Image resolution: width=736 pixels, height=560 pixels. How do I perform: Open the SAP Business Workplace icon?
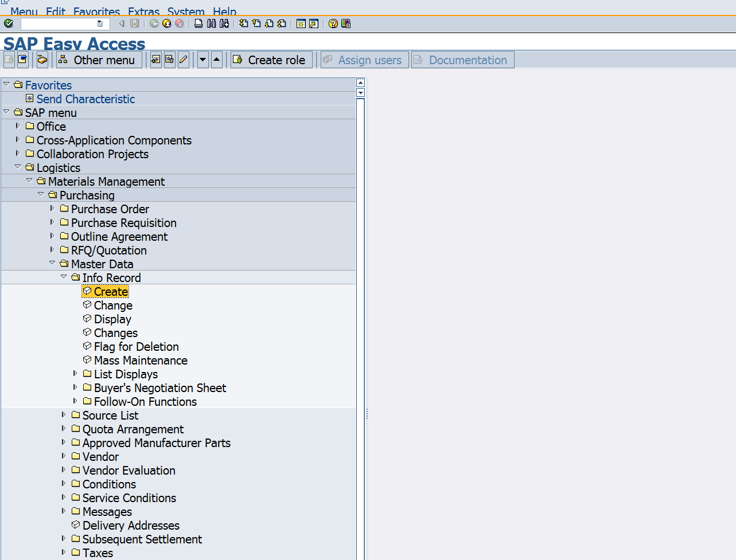click(x=42, y=60)
